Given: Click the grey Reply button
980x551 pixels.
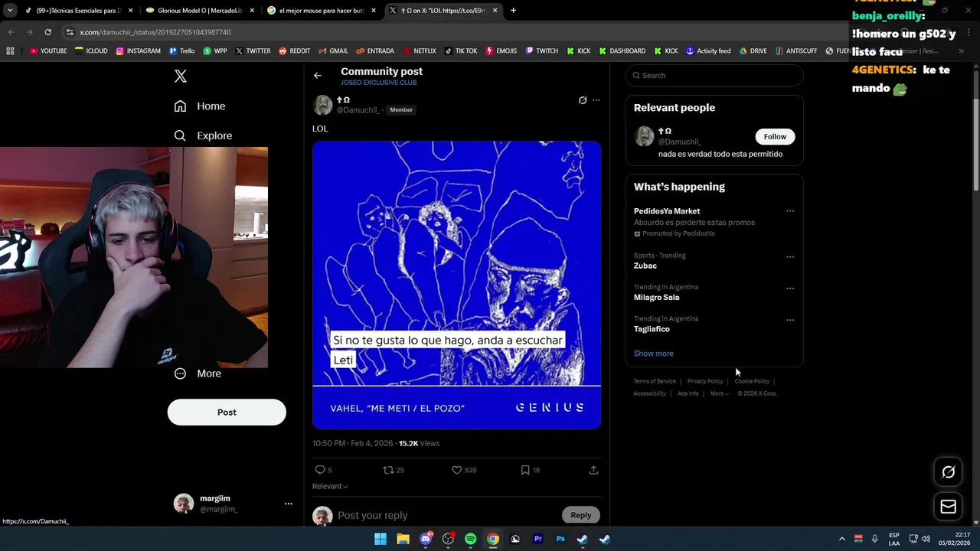Looking at the screenshot, I should [x=581, y=515].
